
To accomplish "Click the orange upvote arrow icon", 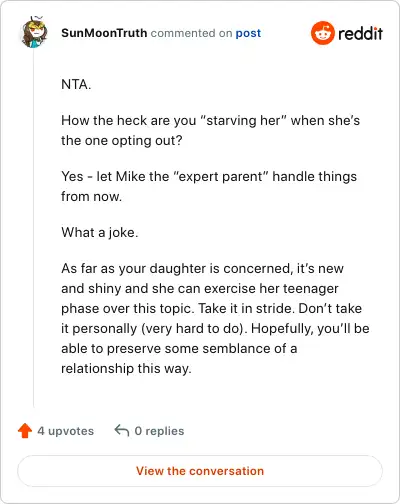I will pos(25,431).
